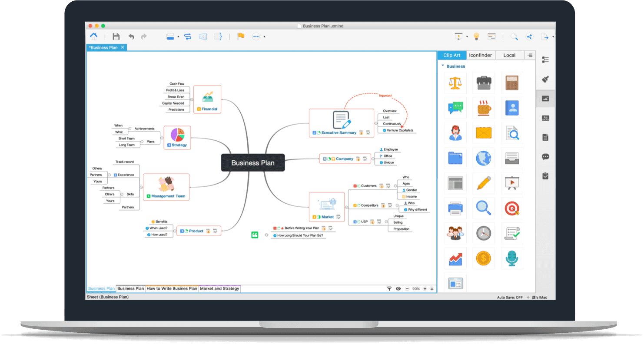Open the Format paintbrush panel in sidebar
The width and height of the screenshot is (644, 344).
pyautogui.click(x=546, y=79)
